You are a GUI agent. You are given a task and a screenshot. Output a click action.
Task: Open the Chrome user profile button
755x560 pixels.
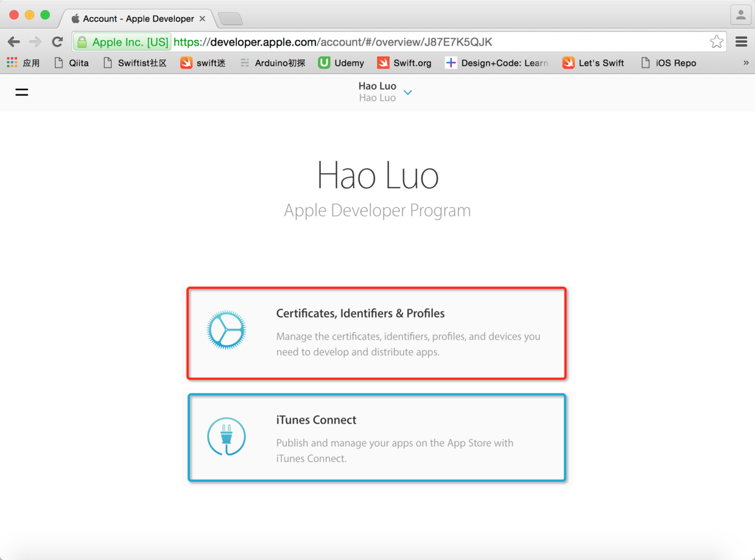tap(740, 15)
